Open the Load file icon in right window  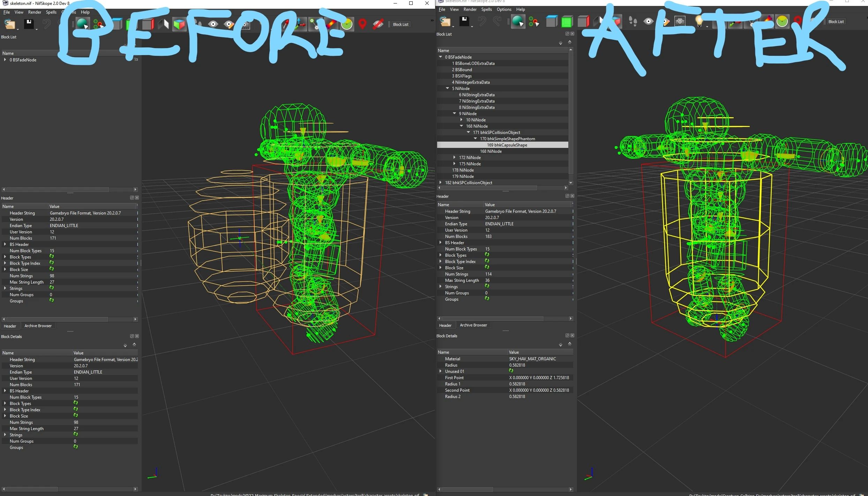(445, 22)
